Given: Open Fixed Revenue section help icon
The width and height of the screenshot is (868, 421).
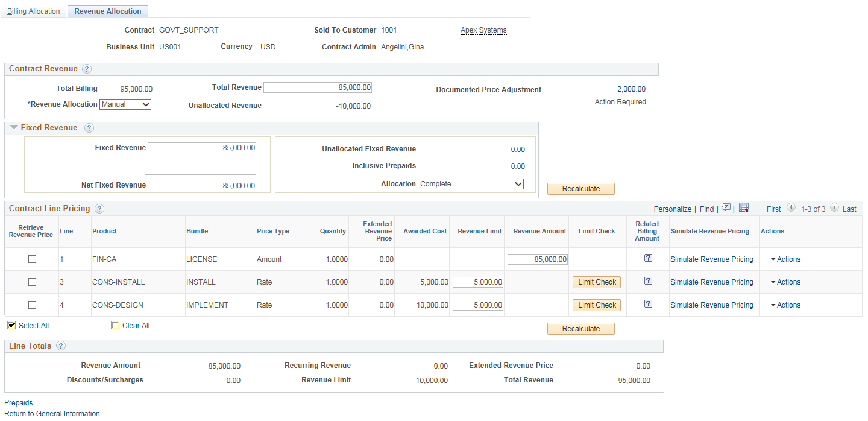Looking at the screenshot, I should click(89, 128).
